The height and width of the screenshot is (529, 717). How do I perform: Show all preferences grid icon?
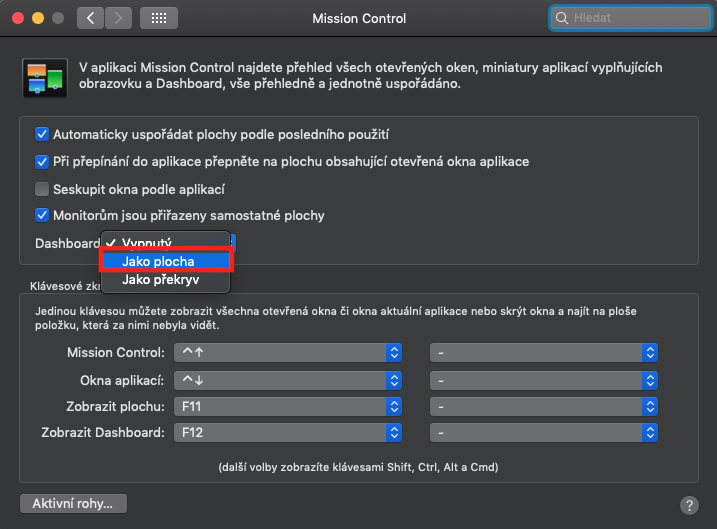click(x=159, y=18)
